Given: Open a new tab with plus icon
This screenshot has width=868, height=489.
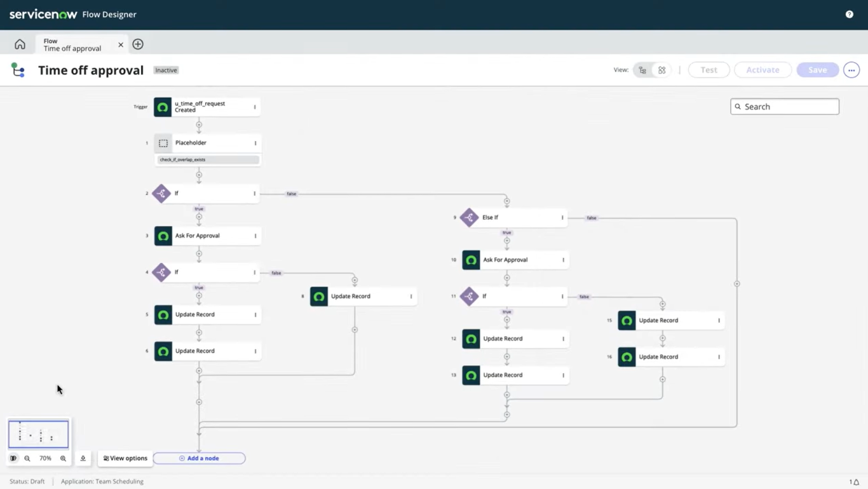Looking at the screenshot, I should coord(138,44).
